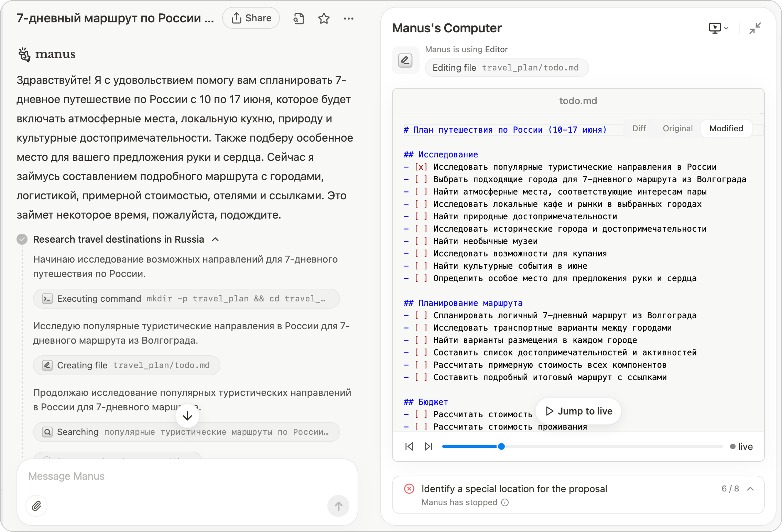Click the heading ## Исследование
This screenshot has width=782, height=532.
point(441,155)
